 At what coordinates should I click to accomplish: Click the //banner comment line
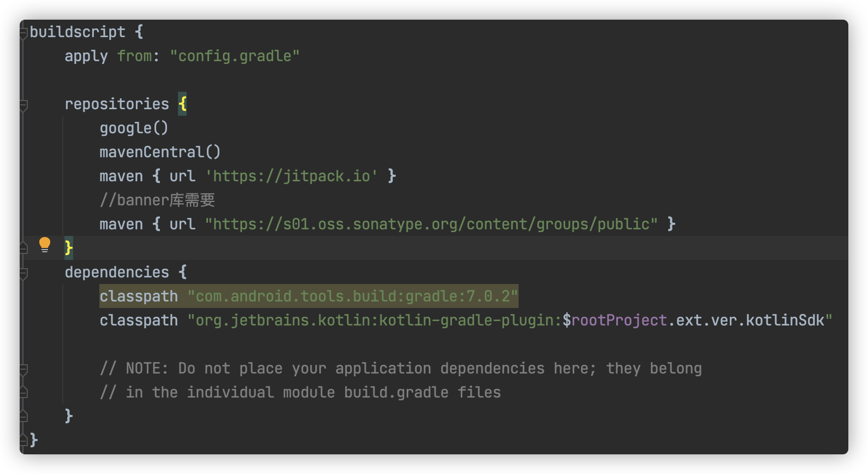tap(157, 200)
